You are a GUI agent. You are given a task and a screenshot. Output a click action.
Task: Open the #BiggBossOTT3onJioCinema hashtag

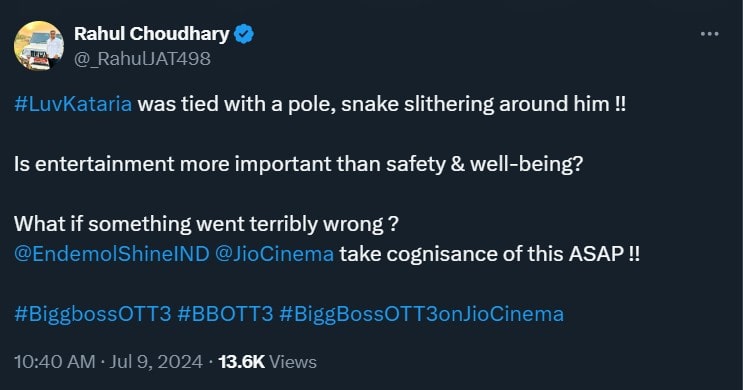coord(422,314)
